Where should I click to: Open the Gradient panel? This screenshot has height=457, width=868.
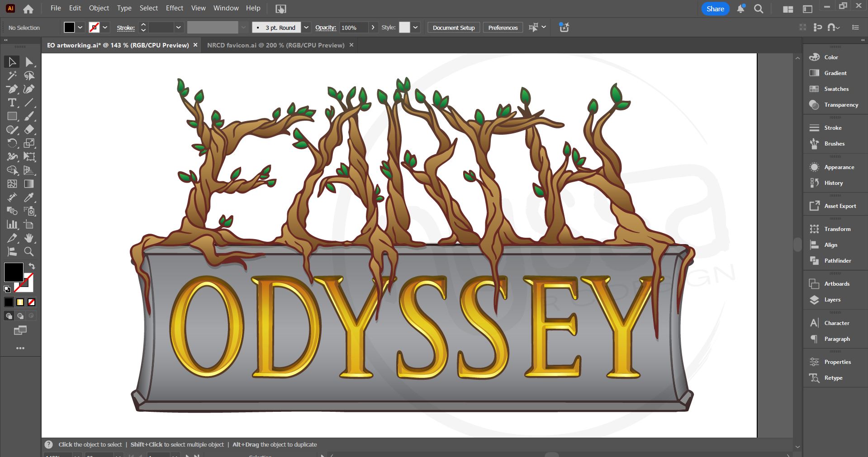835,73
